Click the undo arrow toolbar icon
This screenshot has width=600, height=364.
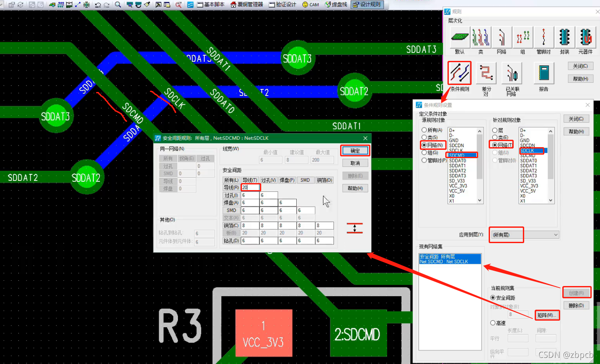click(98, 5)
